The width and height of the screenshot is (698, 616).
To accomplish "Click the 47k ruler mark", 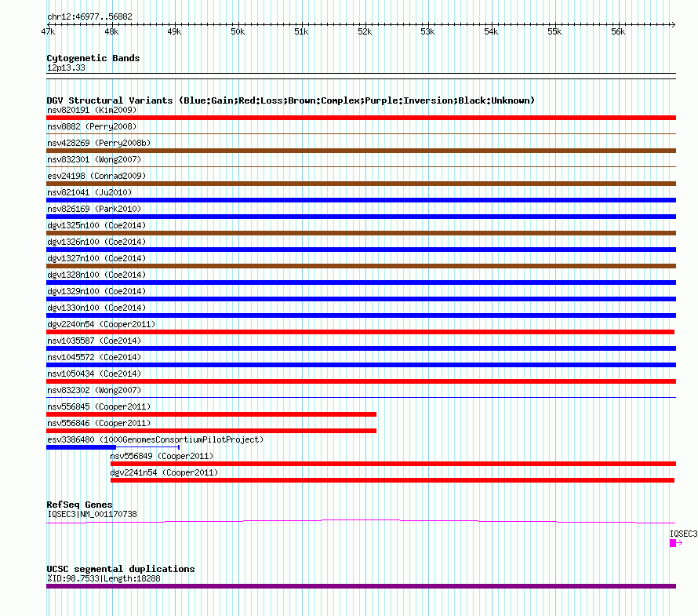I will click(48, 31).
